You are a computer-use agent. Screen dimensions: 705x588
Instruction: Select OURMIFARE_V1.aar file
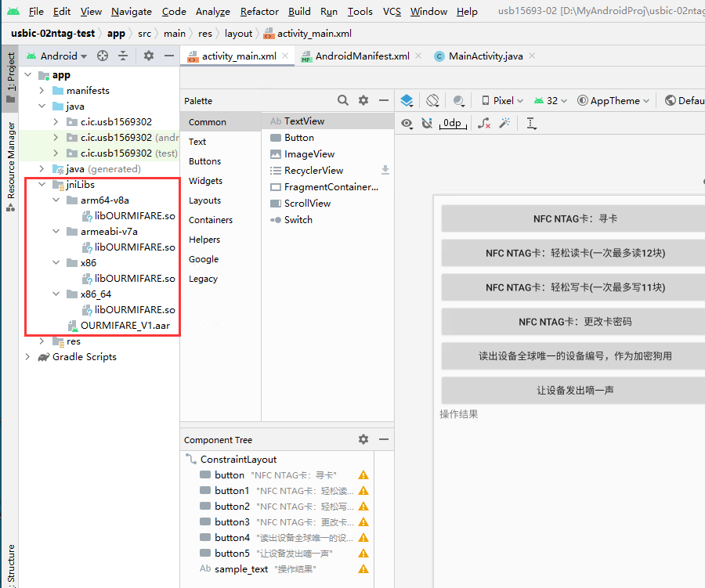pos(119,326)
